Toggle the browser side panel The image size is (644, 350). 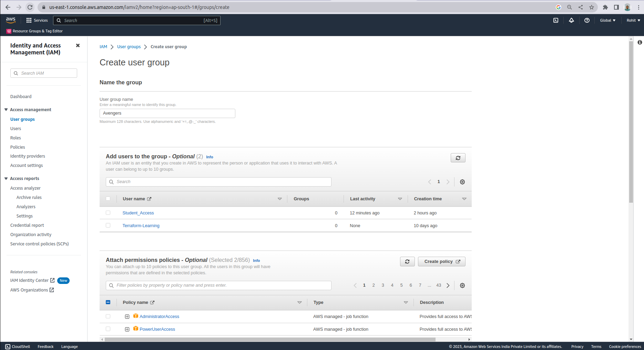[616, 7]
